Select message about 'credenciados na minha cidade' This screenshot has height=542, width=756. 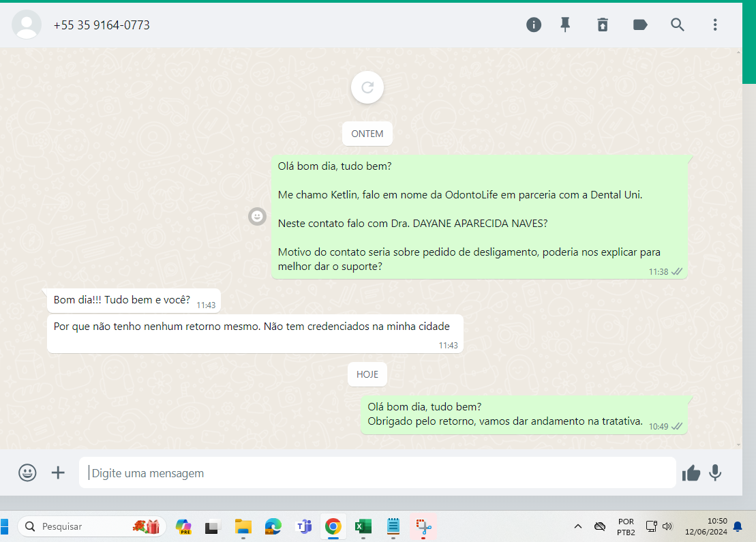255,333
